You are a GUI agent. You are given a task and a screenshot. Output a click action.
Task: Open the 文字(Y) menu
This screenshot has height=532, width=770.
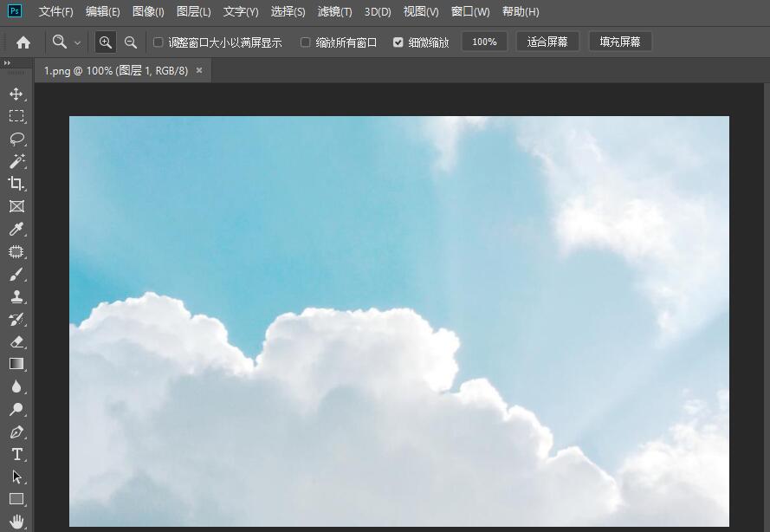point(241,11)
